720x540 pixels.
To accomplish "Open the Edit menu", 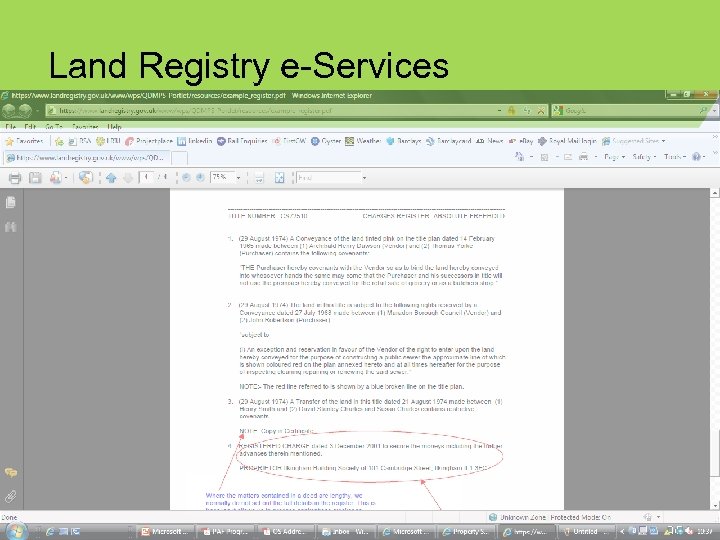I will click(x=30, y=127).
